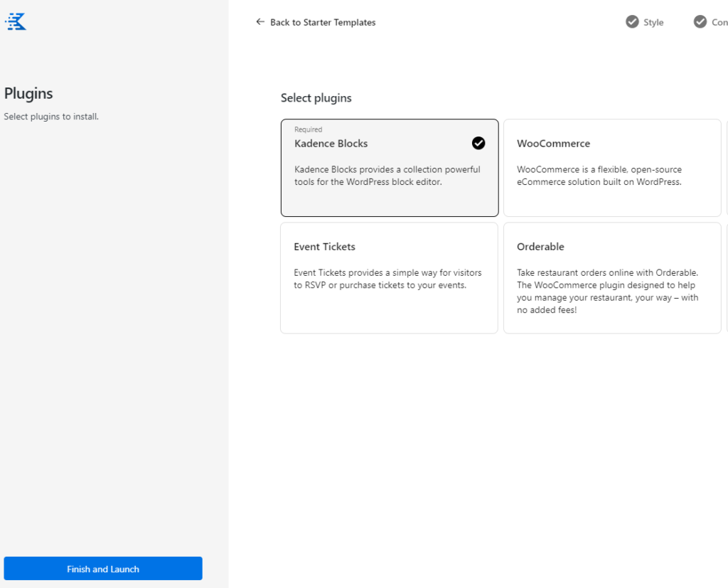Click the Style step checkmark icon

click(x=632, y=22)
